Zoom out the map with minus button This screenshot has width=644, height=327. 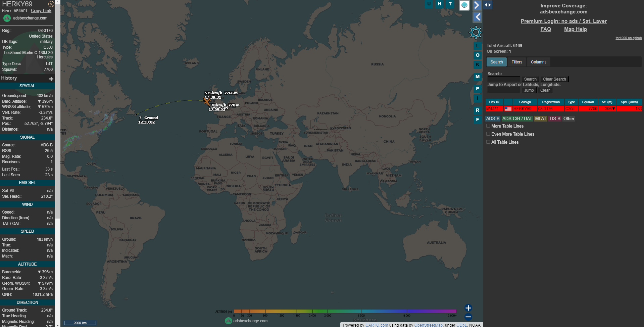(468, 317)
